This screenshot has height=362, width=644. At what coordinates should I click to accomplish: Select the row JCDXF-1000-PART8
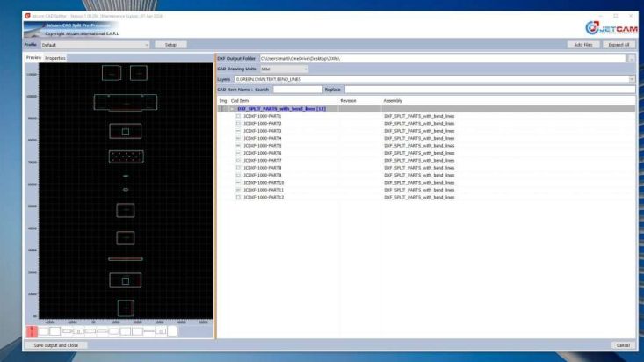tap(426, 168)
